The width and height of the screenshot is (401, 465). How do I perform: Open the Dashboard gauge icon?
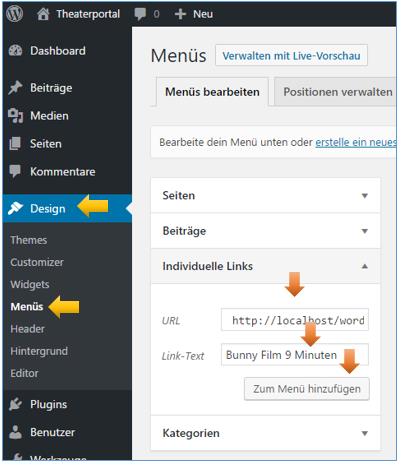[15, 51]
